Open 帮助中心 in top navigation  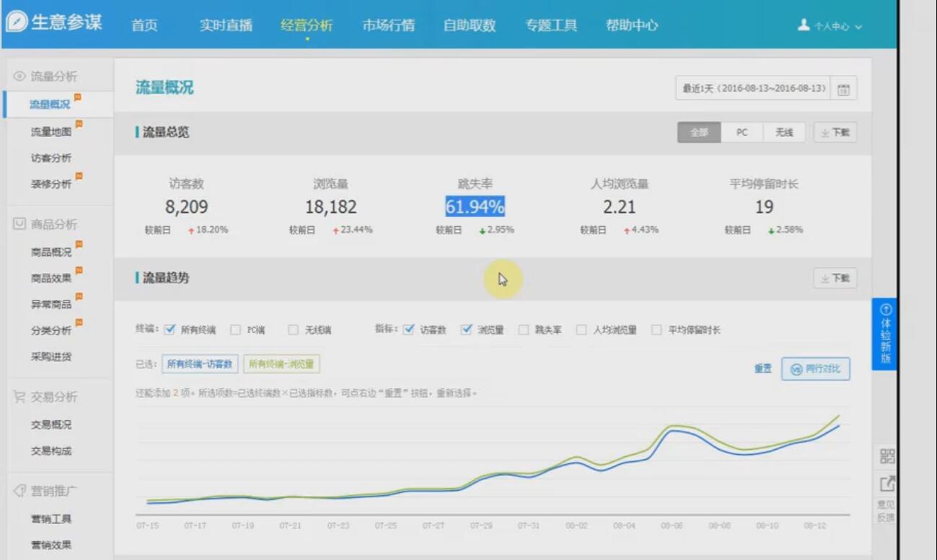pyautogui.click(x=632, y=25)
